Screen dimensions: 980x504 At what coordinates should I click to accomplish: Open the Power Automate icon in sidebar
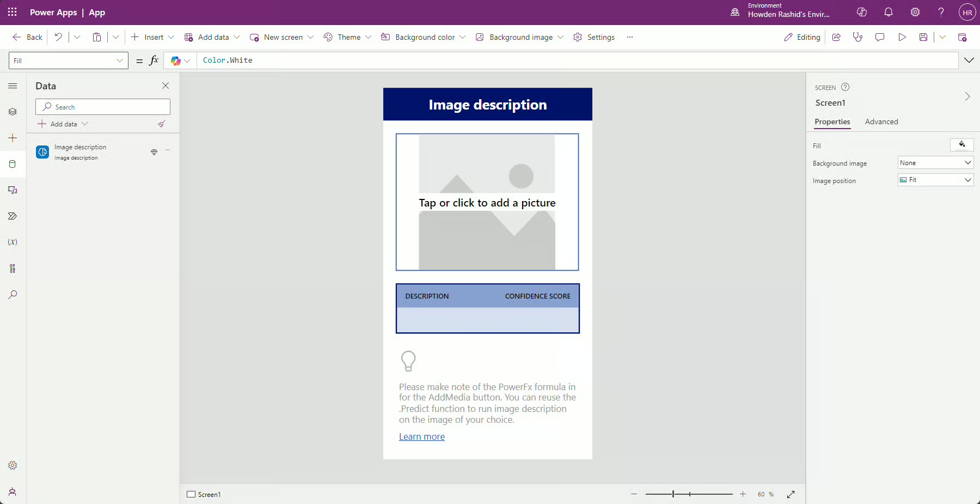pos(13,216)
